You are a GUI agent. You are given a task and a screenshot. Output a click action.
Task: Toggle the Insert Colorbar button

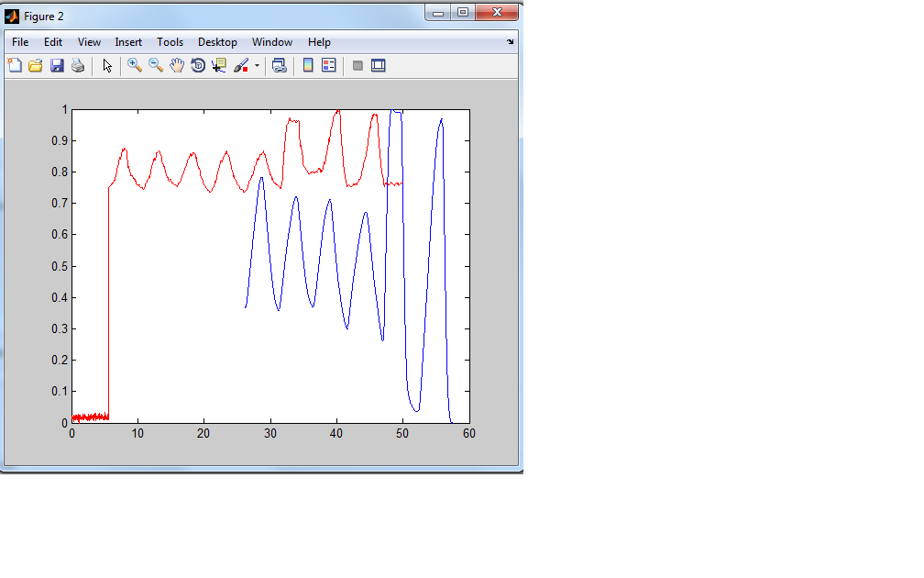tap(308, 65)
